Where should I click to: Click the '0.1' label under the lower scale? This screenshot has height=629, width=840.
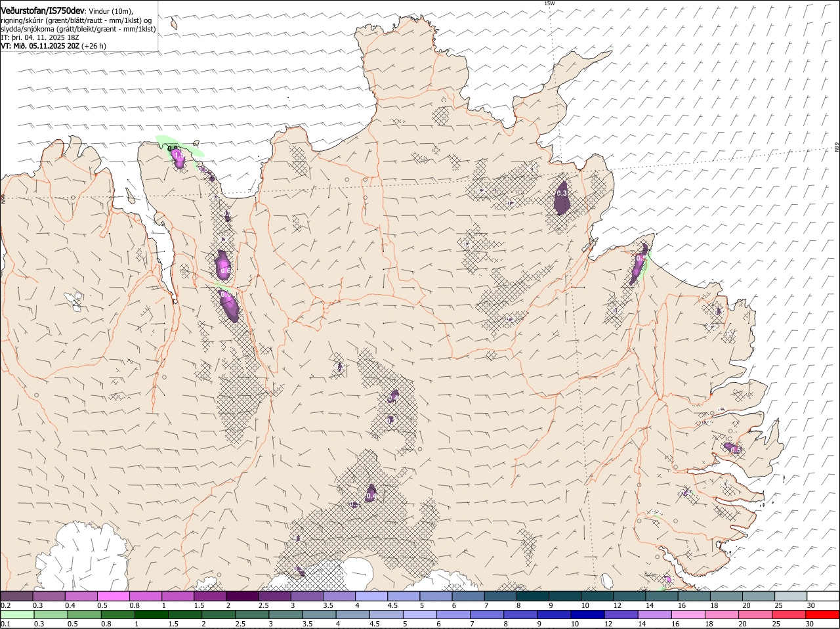5,624
